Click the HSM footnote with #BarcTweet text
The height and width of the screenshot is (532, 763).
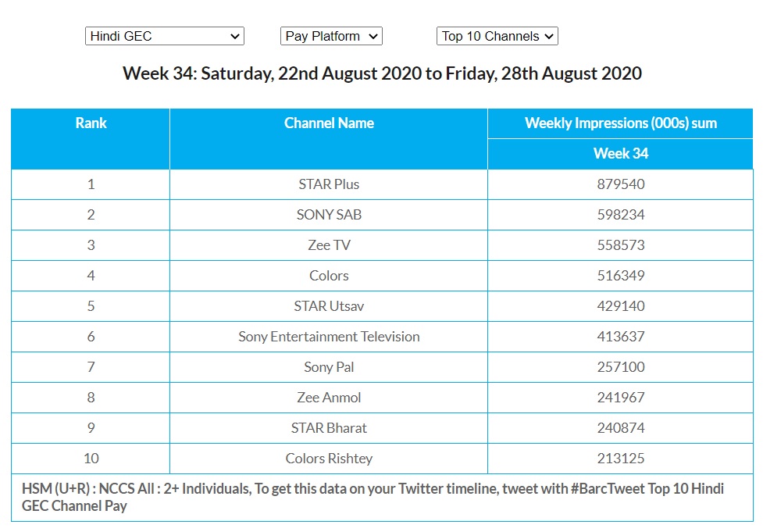[373, 497]
